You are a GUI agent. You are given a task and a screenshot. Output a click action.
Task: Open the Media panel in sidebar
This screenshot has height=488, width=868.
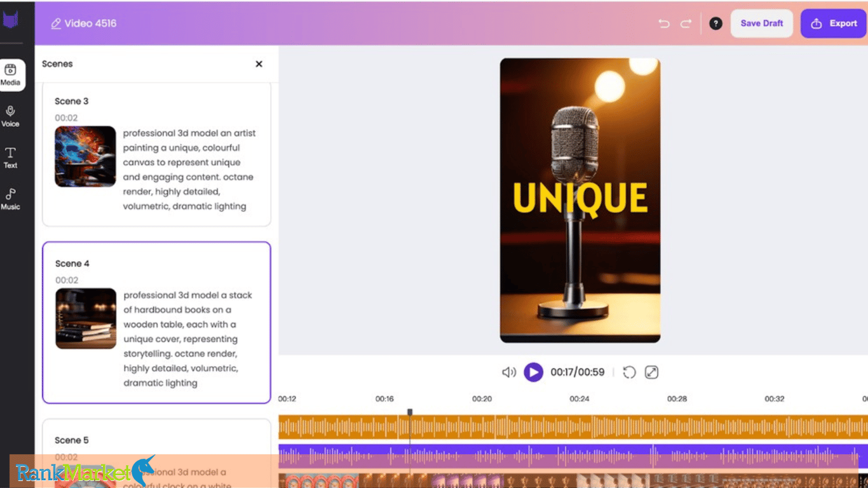(x=11, y=75)
